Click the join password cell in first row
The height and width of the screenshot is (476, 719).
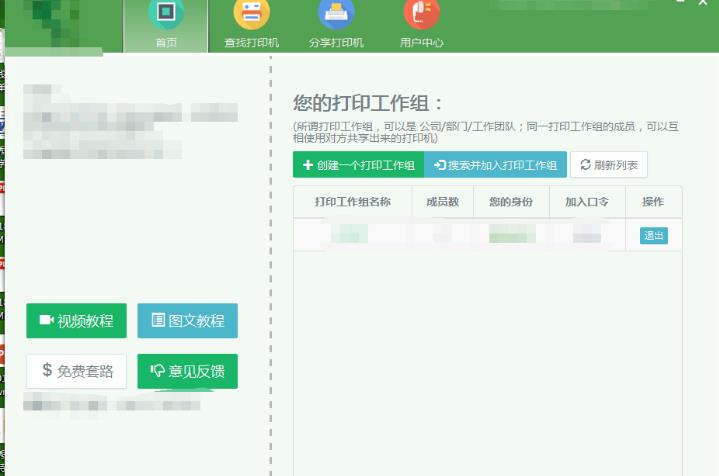tap(587, 235)
